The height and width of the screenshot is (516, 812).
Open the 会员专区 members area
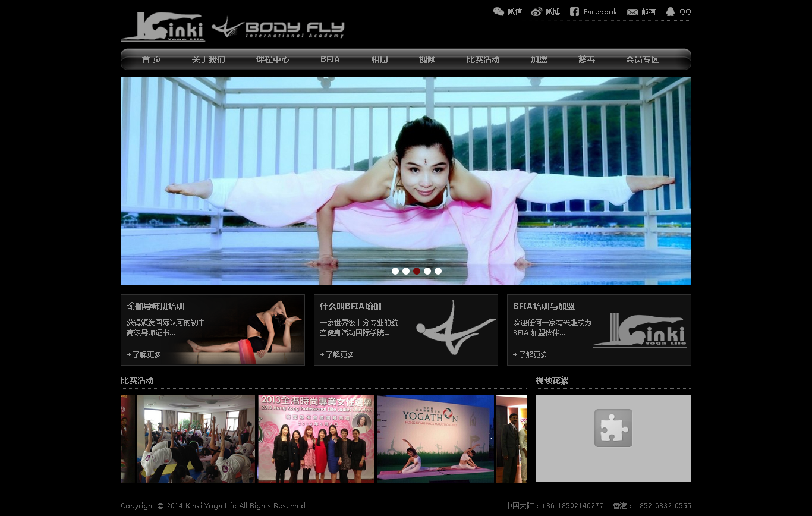point(643,59)
